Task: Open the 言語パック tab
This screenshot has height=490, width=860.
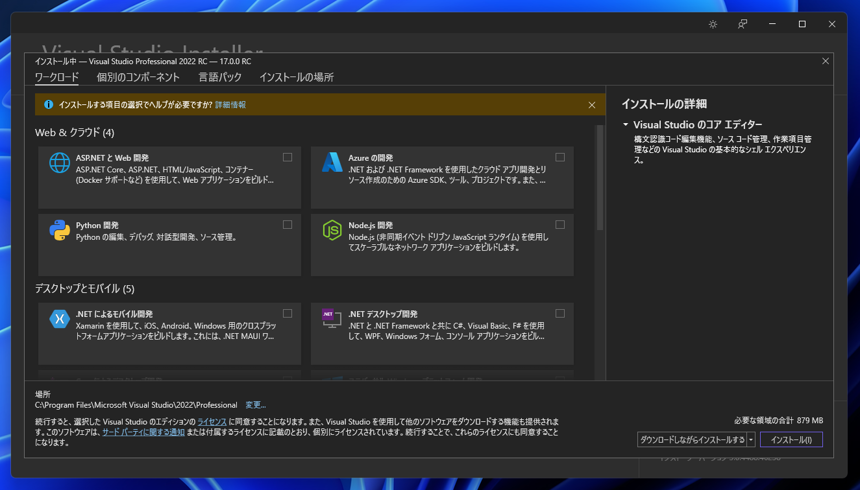Action: click(x=220, y=77)
